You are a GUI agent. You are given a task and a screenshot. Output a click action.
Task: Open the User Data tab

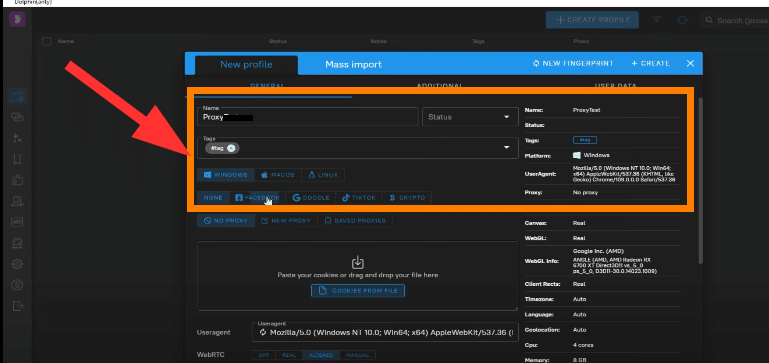[x=615, y=86]
